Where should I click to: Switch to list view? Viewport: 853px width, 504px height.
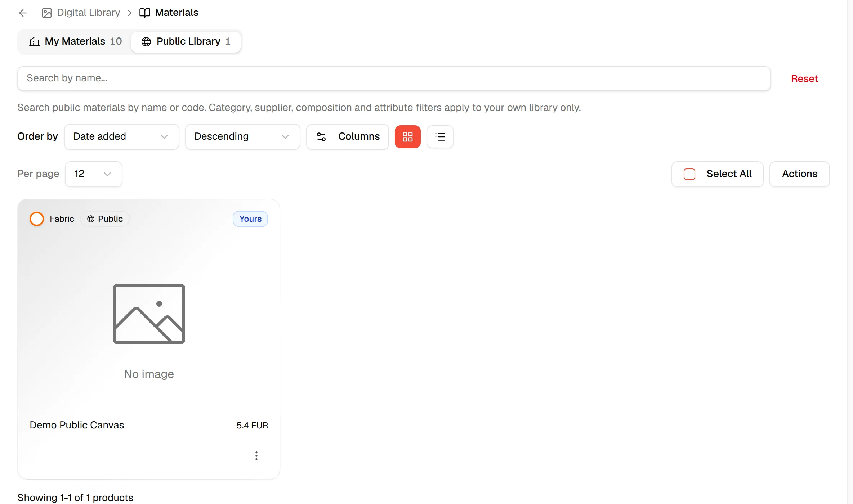[x=440, y=137]
